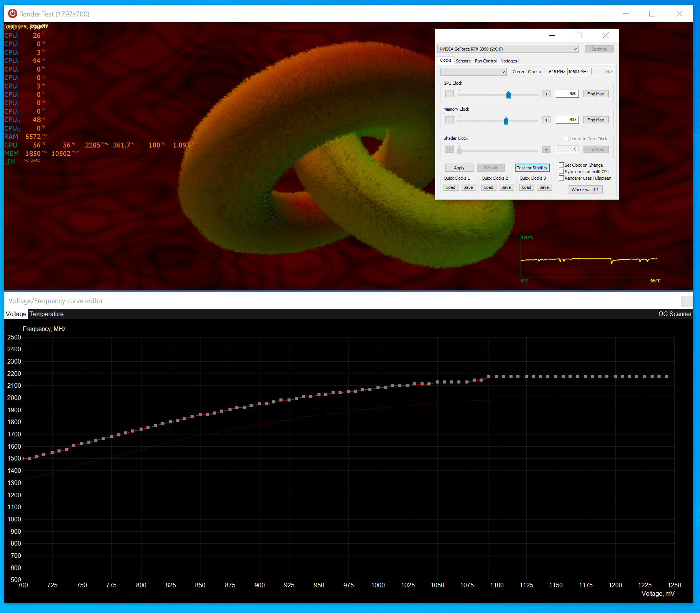Open the NVIDIA GeForce RTX 3090 GPU dropdown
The height and width of the screenshot is (613, 700).
(508, 49)
